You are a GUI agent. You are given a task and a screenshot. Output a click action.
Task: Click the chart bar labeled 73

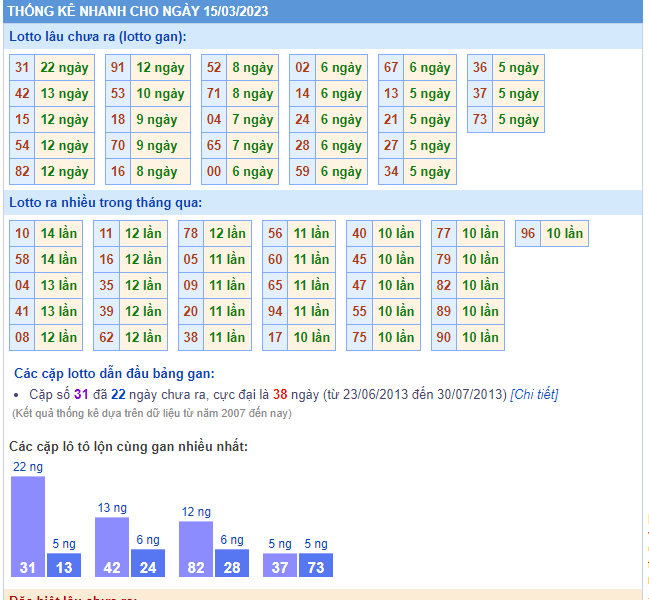click(316, 565)
